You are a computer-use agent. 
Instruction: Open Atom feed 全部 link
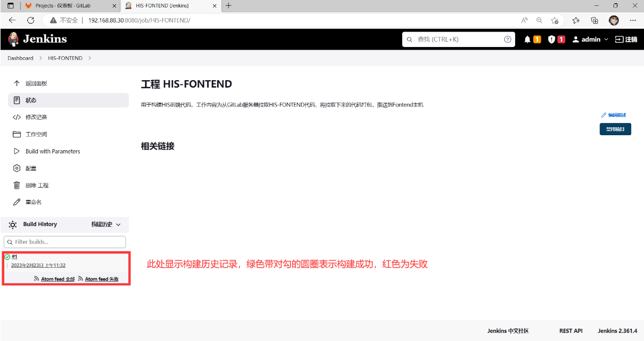click(55, 279)
